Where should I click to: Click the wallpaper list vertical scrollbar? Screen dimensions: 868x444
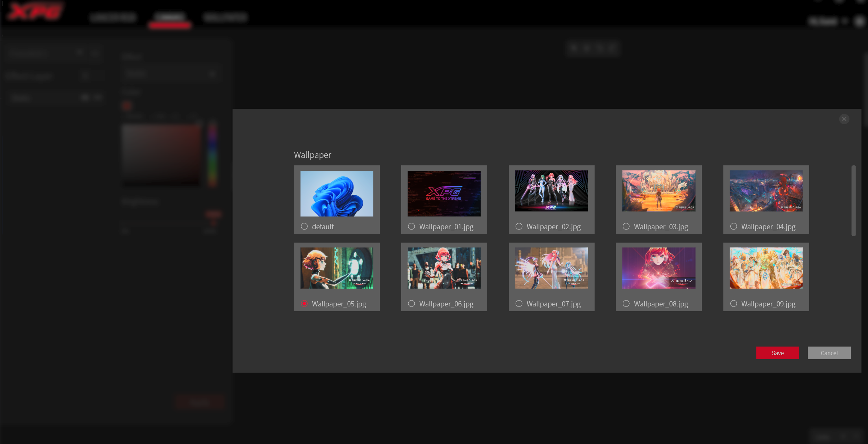point(853,201)
